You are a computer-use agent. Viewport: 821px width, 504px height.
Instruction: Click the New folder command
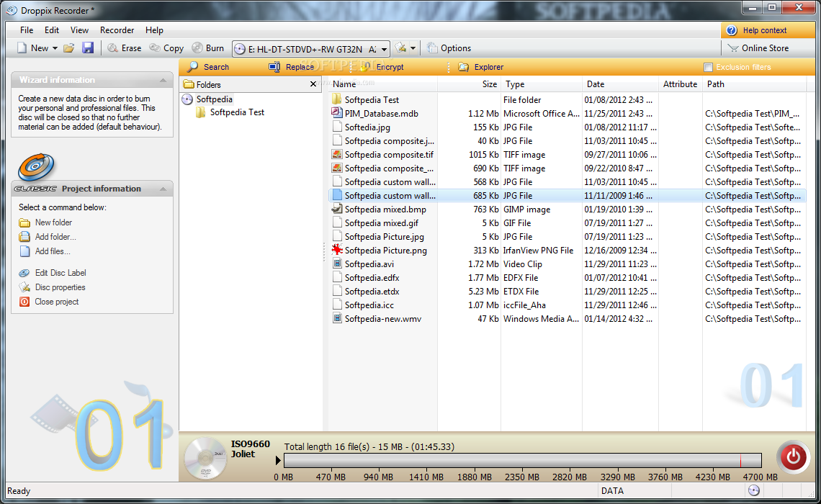pos(46,222)
